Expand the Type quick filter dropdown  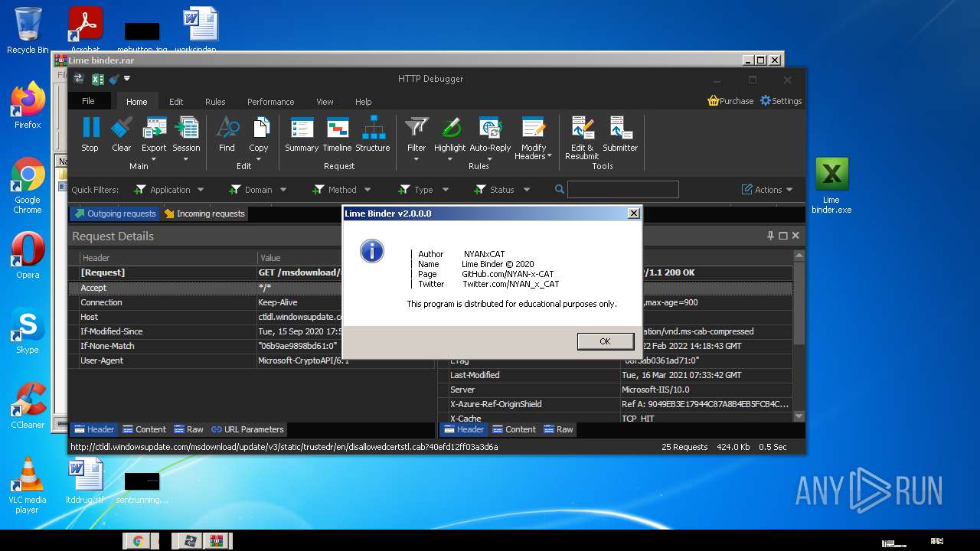[445, 190]
